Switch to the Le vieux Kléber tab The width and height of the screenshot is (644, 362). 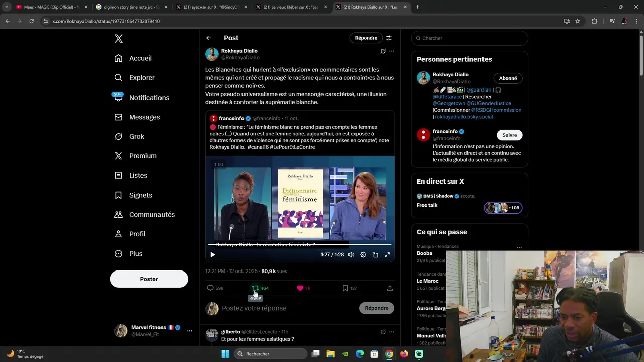pyautogui.click(x=290, y=7)
